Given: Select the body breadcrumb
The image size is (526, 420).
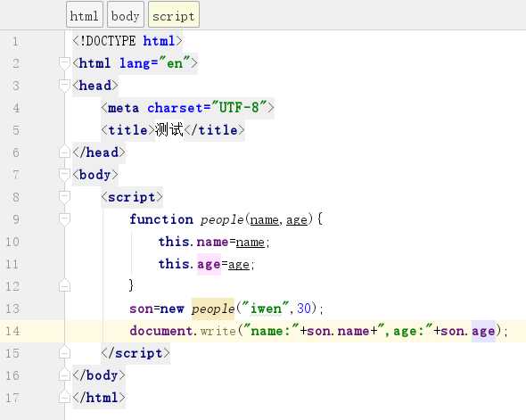Looking at the screenshot, I should 126,14.
